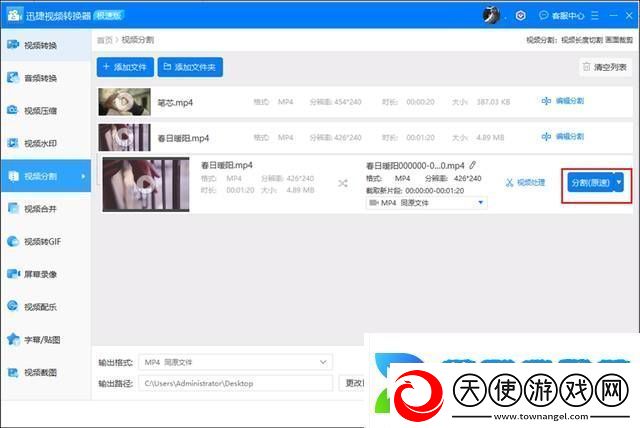Open the 视频转换 sidebar item
Viewport: 640px width, 428px height.
(46, 45)
